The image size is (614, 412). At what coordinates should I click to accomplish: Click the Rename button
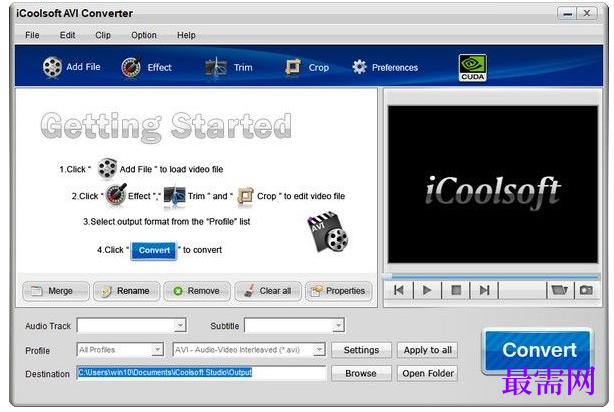126,291
